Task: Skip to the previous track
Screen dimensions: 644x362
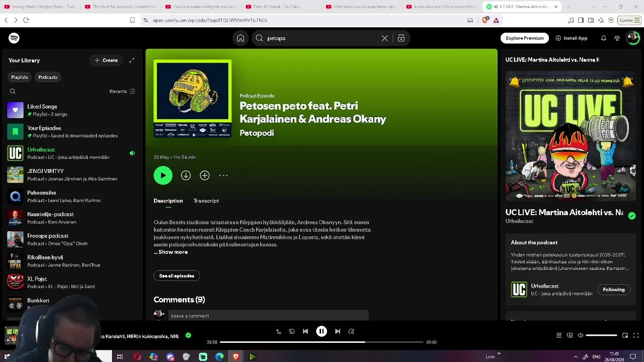Action: coord(305,332)
